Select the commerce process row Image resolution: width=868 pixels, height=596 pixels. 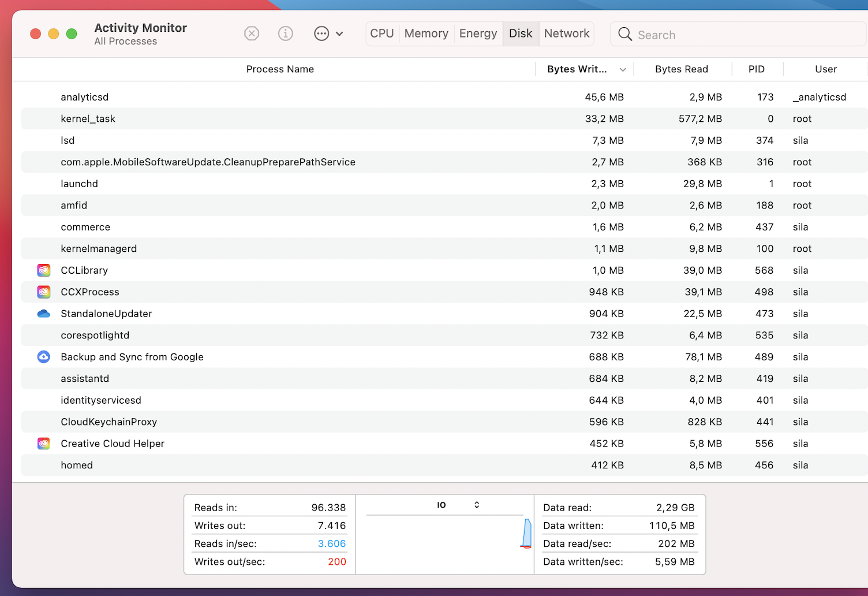[444, 227]
